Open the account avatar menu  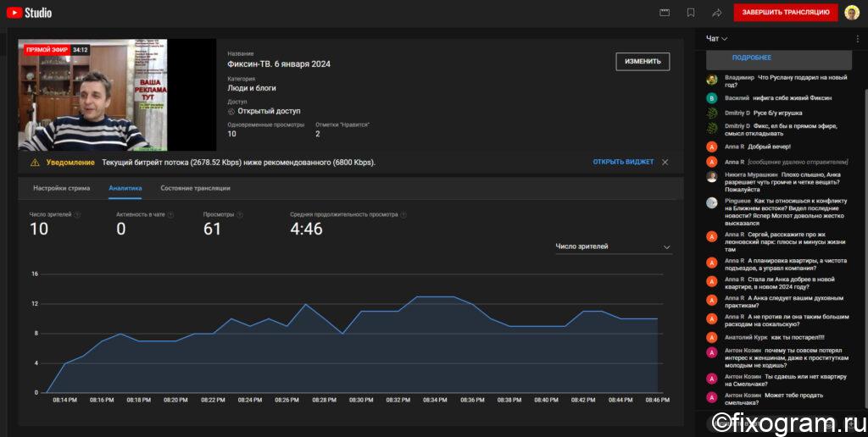coord(852,12)
